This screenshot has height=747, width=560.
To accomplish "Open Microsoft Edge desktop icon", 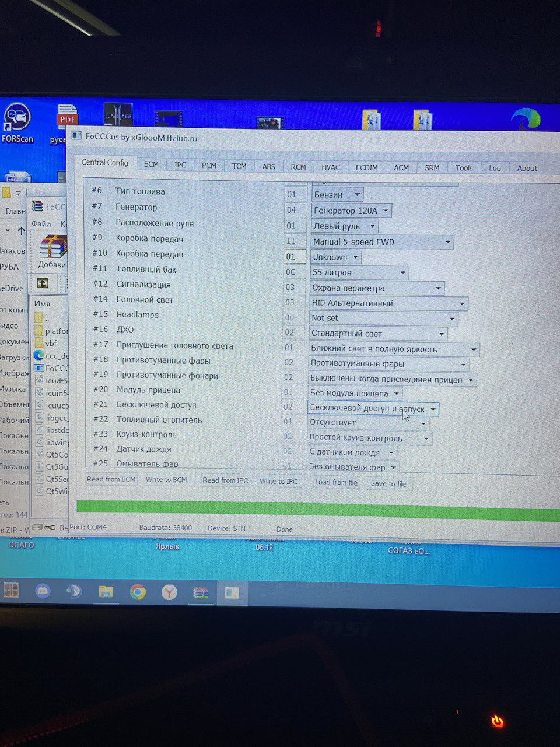I will pos(526,120).
